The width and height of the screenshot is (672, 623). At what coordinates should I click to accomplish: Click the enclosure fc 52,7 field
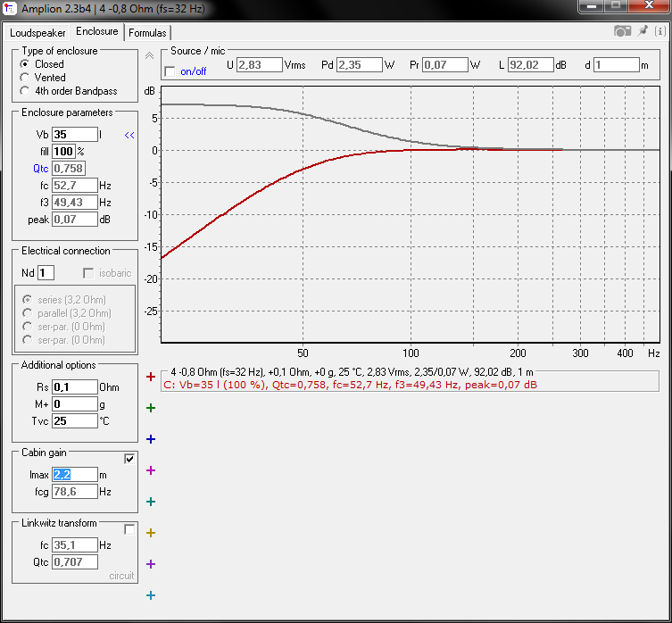click(x=75, y=186)
